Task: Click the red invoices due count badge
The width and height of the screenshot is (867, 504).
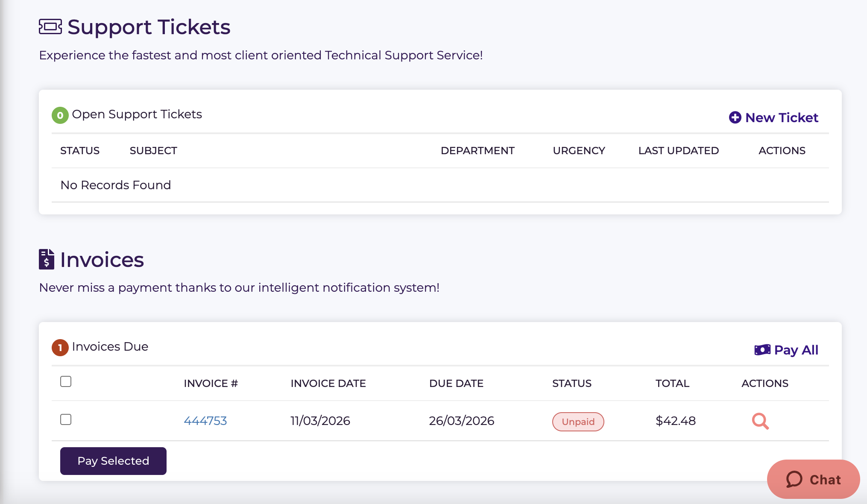Action: coord(60,348)
